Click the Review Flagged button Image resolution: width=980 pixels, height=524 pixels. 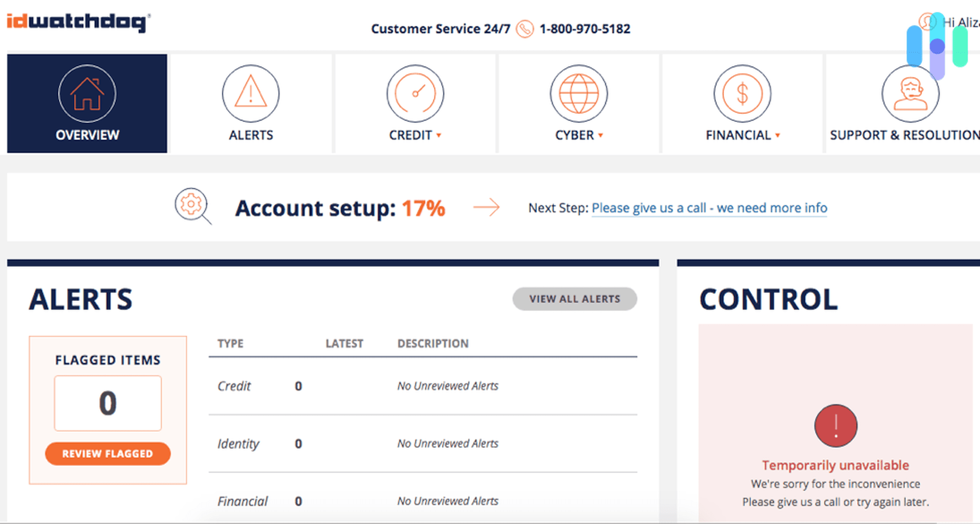107,453
